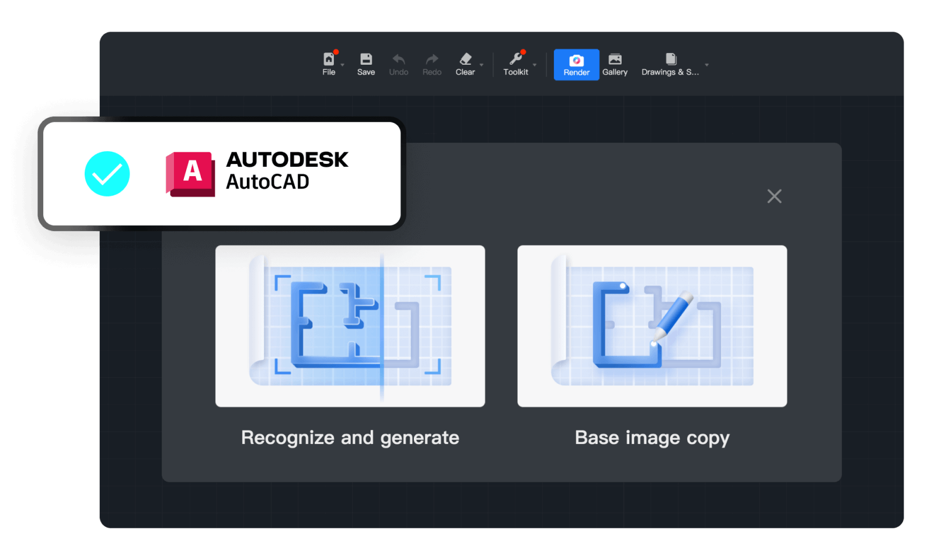The height and width of the screenshot is (560, 934).
Task: Open the Gallery icon
Action: pos(615,60)
